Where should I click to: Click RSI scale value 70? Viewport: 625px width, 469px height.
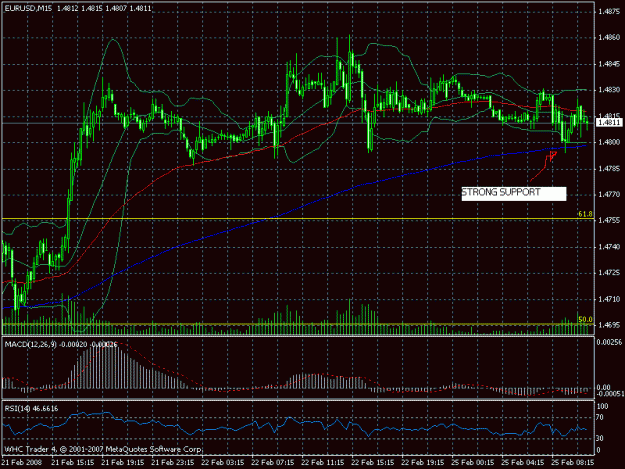point(601,418)
